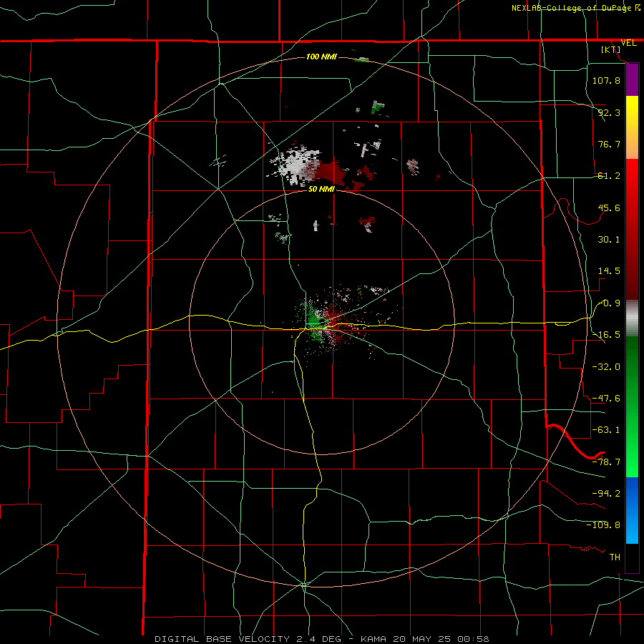Click the gray near-zero segment of color bar
644x644 pixels.
[632, 318]
